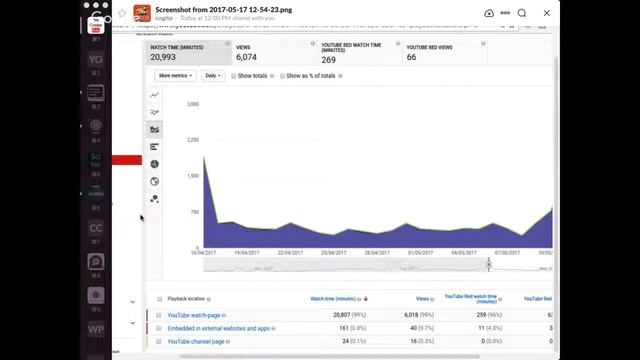Switch to the first Slack workspace icon
The image size is (640, 360).
[x=96, y=26]
